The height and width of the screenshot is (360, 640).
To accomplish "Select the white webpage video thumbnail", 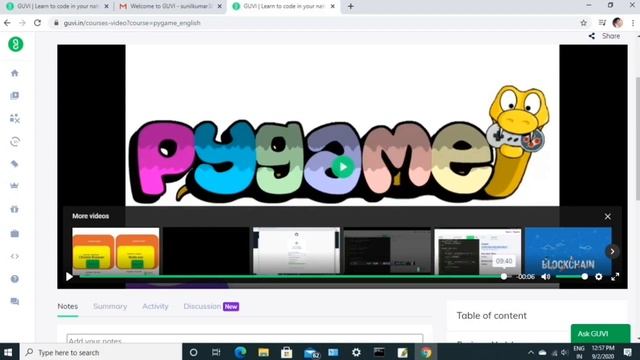I will click(x=297, y=251).
